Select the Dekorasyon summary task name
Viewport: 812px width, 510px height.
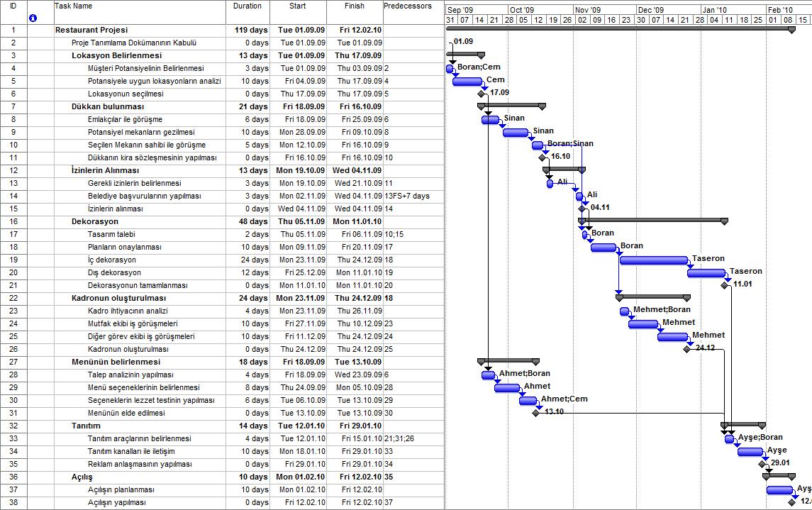tap(95, 221)
